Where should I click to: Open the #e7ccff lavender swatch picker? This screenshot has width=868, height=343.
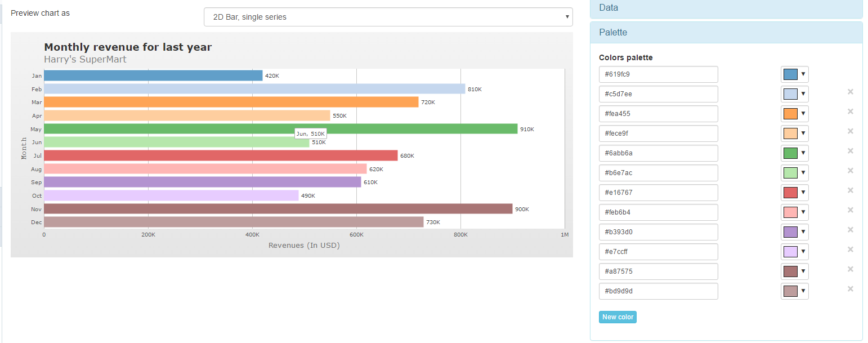pyautogui.click(x=794, y=252)
